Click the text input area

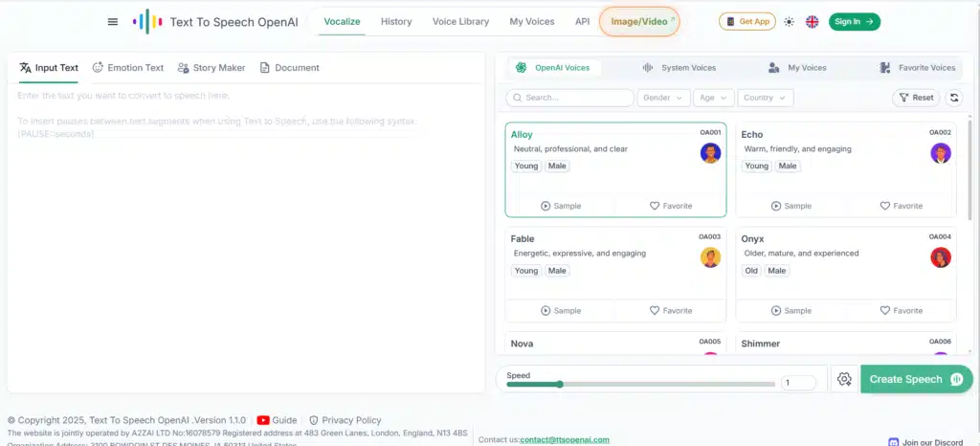[246, 238]
